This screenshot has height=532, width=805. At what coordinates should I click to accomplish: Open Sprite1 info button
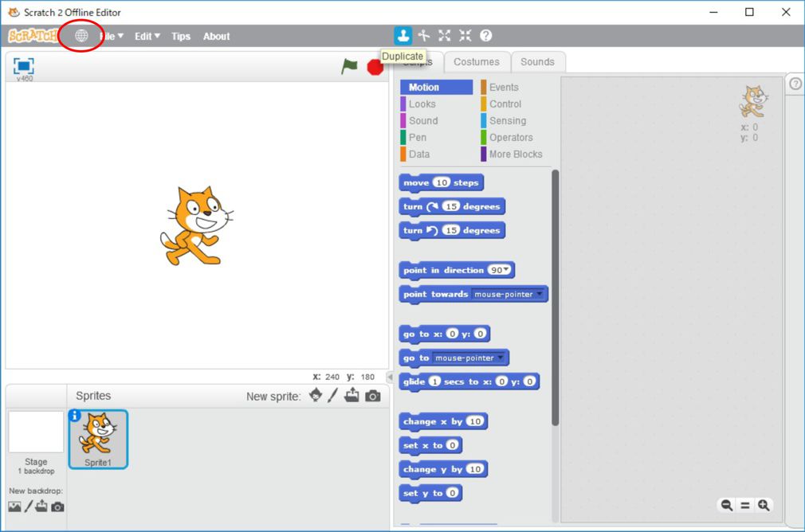coord(75,415)
